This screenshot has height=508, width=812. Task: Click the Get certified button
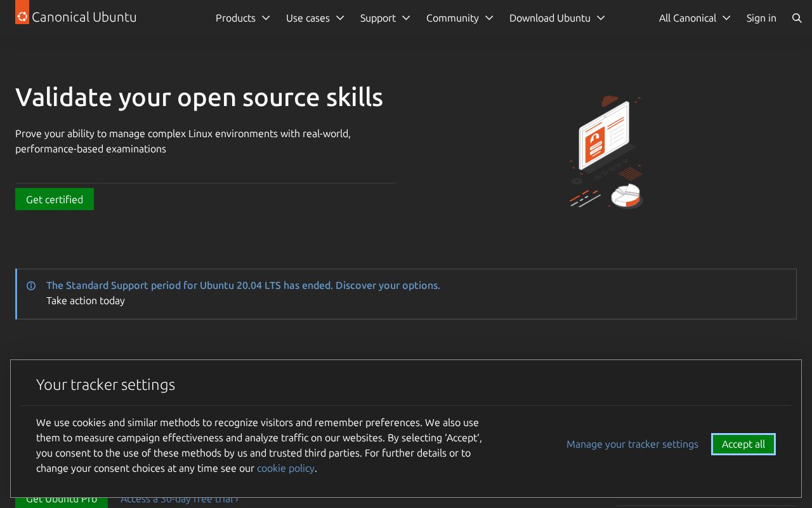(55, 199)
